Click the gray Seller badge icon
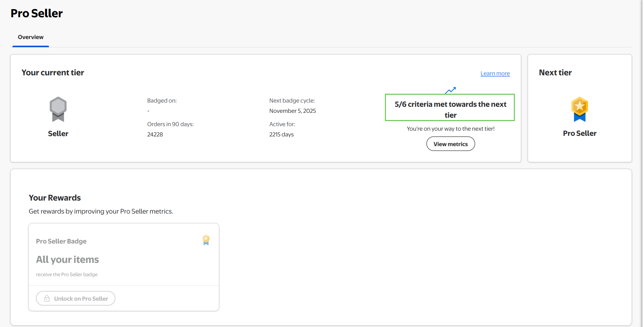 click(58, 109)
